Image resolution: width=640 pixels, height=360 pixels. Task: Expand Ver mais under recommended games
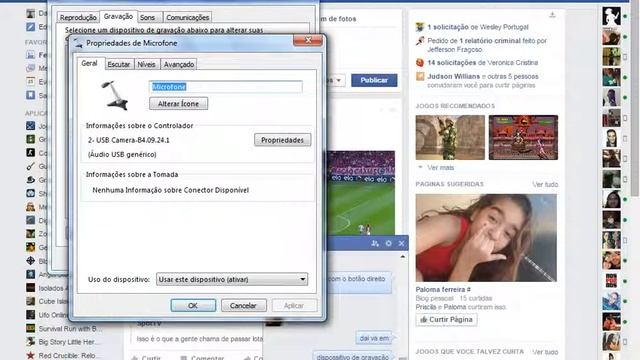[x=440, y=167]
